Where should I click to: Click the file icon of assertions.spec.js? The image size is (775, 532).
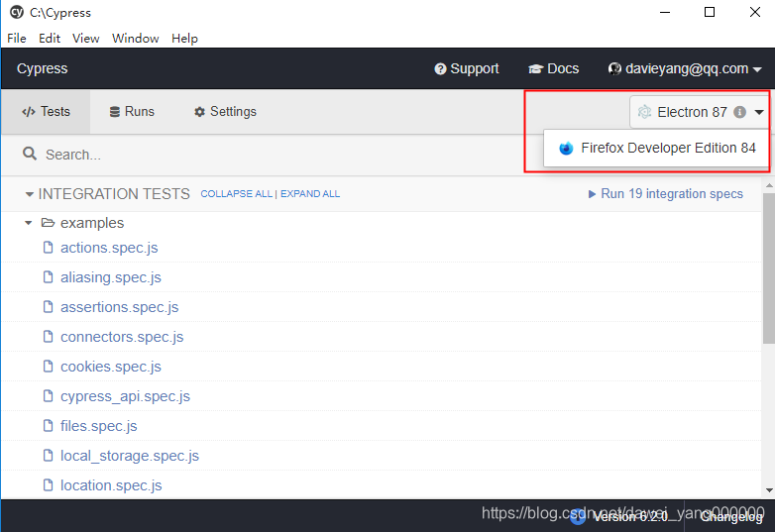(48, 307)
